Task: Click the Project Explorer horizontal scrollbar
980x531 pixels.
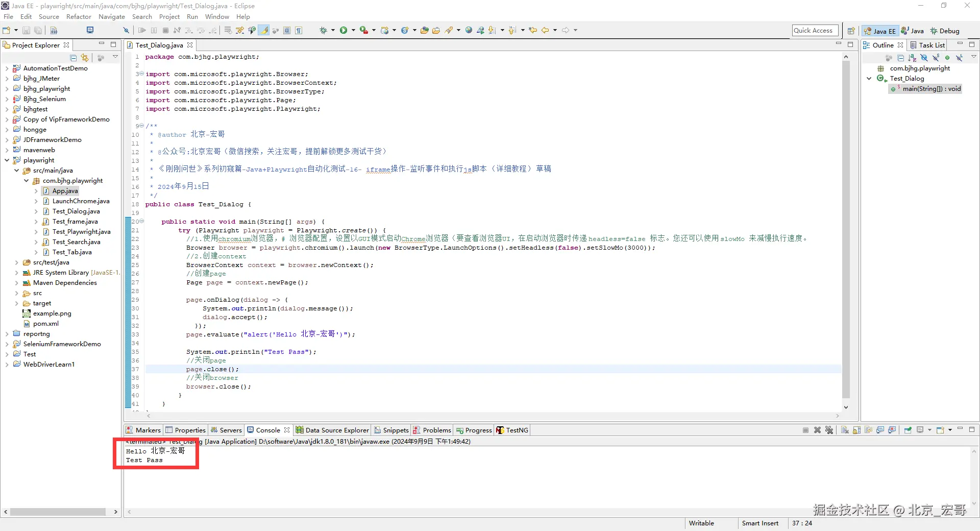Action: [58, 512]
